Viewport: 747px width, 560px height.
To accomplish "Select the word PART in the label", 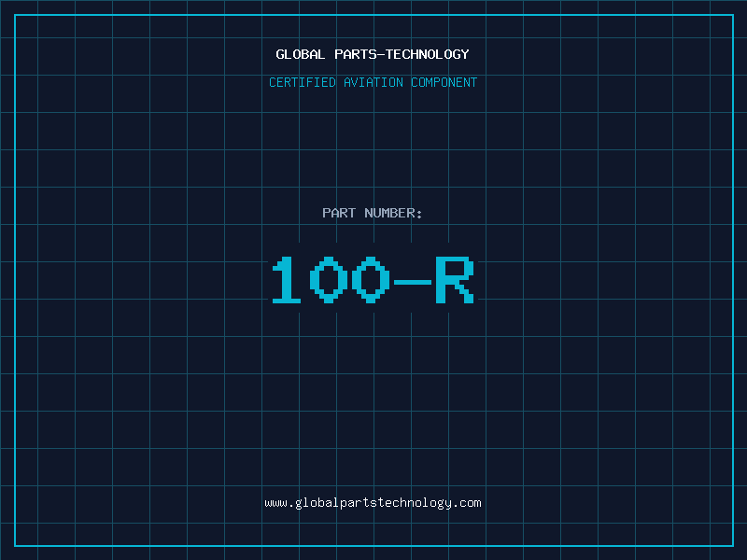I will click(339, 213).
